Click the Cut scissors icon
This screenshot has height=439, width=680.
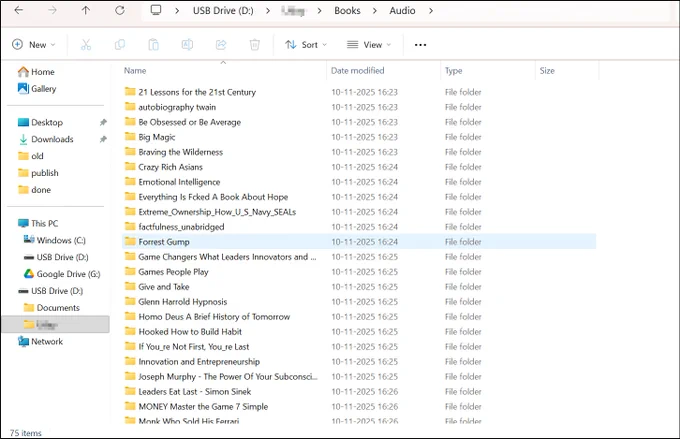coord(86,44)
